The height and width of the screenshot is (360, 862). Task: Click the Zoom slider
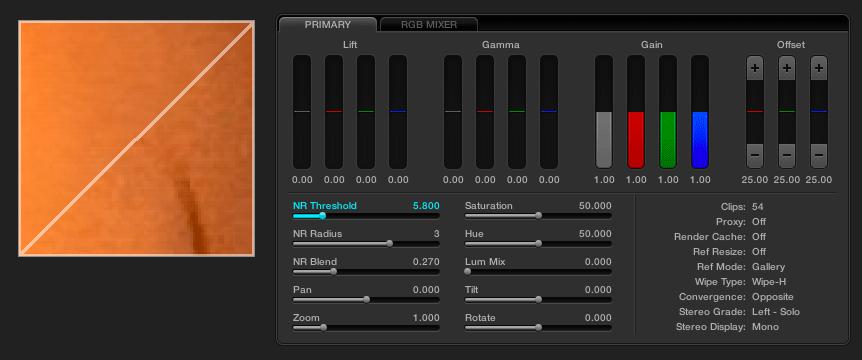[x=366, y=328]
